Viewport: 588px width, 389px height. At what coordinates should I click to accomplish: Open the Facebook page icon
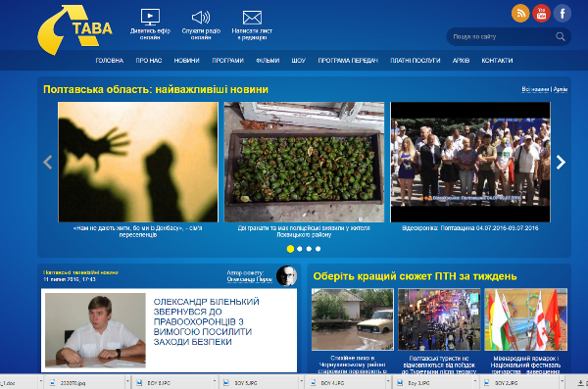tap(563, 14)
